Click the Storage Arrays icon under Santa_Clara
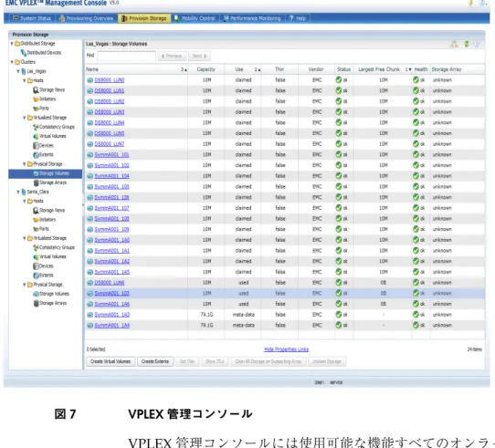The image size is (495, 448). [37, 303]
